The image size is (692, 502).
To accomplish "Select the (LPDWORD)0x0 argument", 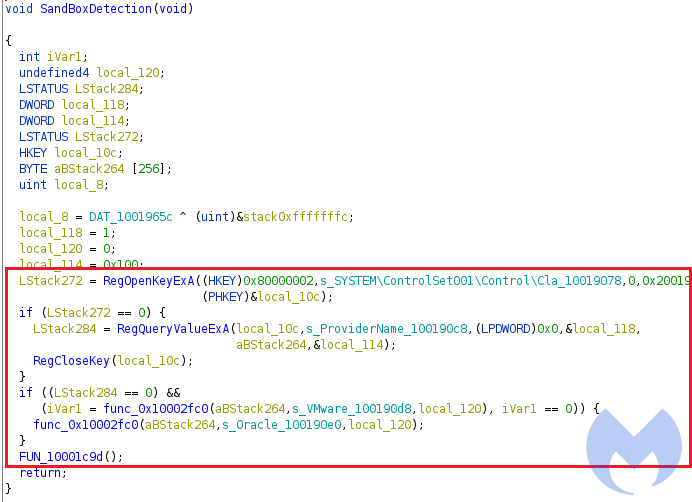I will [517, 329].
